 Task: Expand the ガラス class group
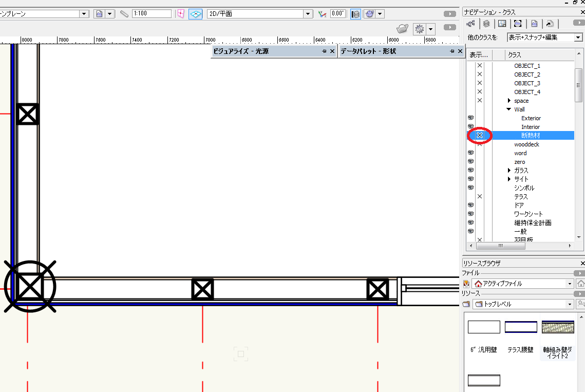[509, 171]
